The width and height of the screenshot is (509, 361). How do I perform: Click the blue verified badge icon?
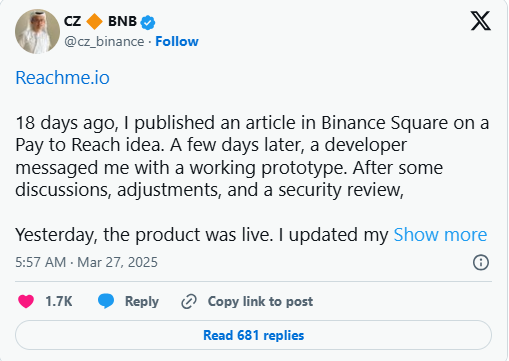tap(148, 22)
